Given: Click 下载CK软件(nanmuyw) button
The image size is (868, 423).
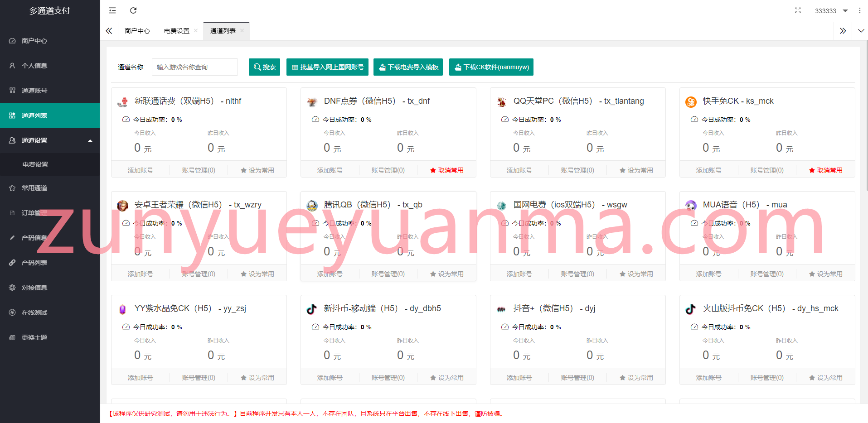Looking at the screenshot, I should [491, 67].
